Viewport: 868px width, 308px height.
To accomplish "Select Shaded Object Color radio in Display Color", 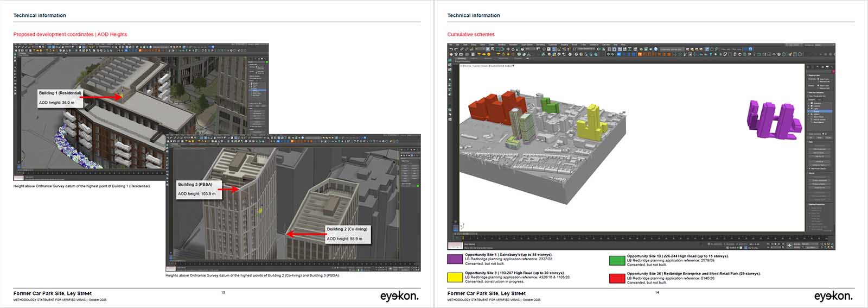I will coord(819,85).
